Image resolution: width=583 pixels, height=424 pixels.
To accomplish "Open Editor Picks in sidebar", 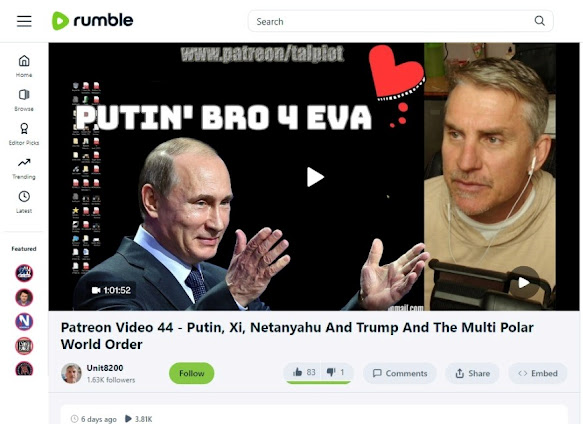I will click(x=24, y=134).
